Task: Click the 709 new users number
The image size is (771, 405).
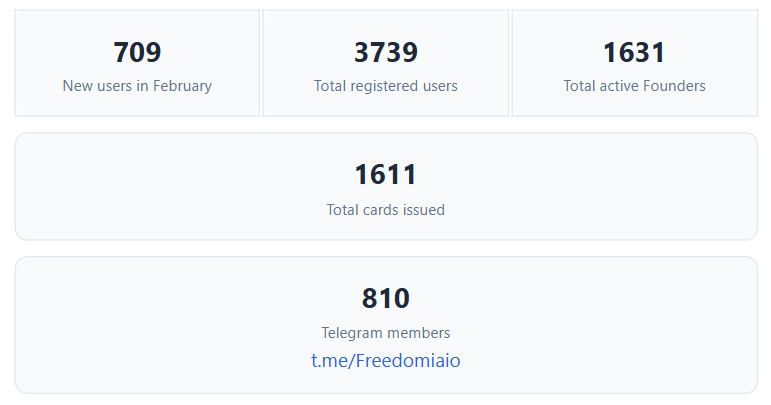Action: [x=137, y=53]
